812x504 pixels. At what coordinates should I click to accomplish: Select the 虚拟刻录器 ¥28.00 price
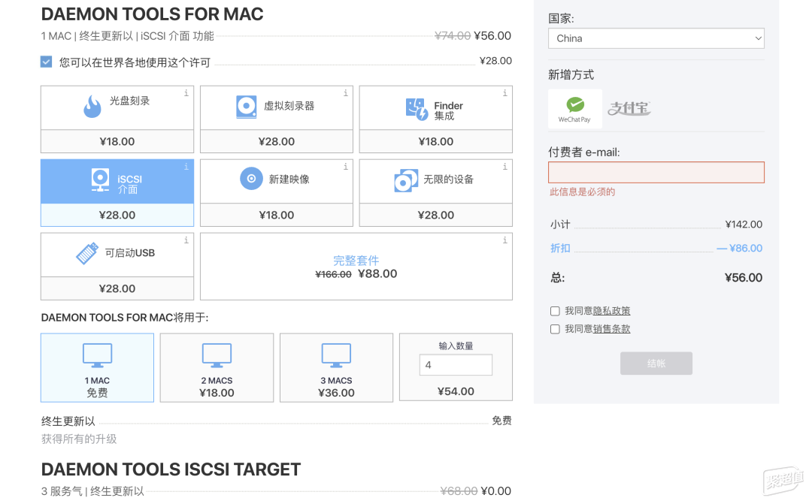[277, 141]
